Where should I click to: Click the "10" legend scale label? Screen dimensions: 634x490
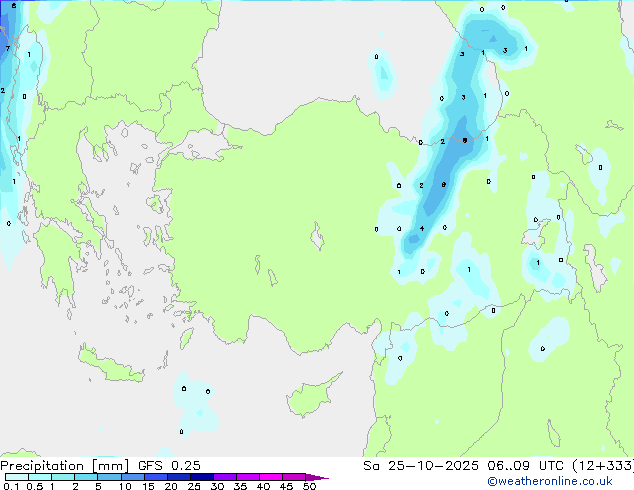[x=125, y=486]
